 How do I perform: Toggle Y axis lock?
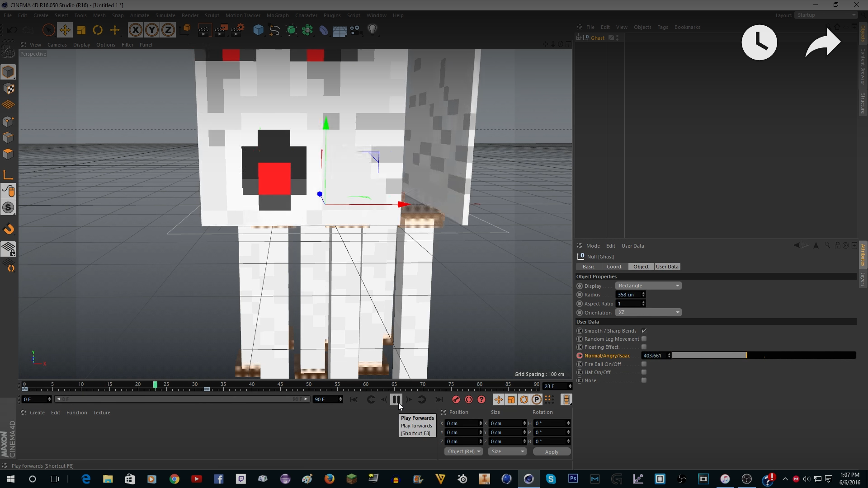tap(152, 30)
